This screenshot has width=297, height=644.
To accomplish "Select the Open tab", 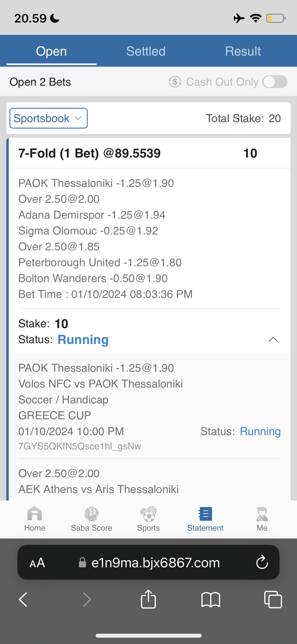I will click(51, 51).
